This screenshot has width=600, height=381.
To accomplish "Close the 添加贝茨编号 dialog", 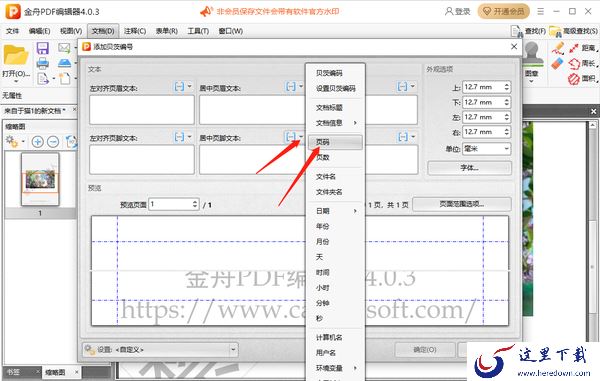I will [514, 47].
